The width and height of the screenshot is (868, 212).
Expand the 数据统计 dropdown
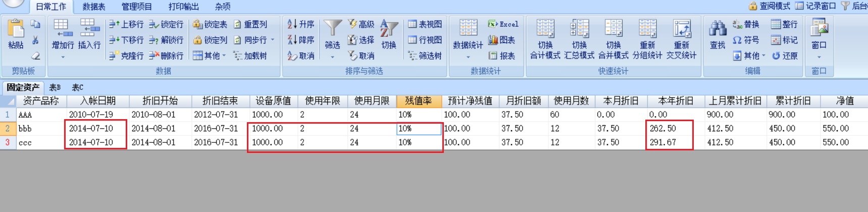pos(468,57)
